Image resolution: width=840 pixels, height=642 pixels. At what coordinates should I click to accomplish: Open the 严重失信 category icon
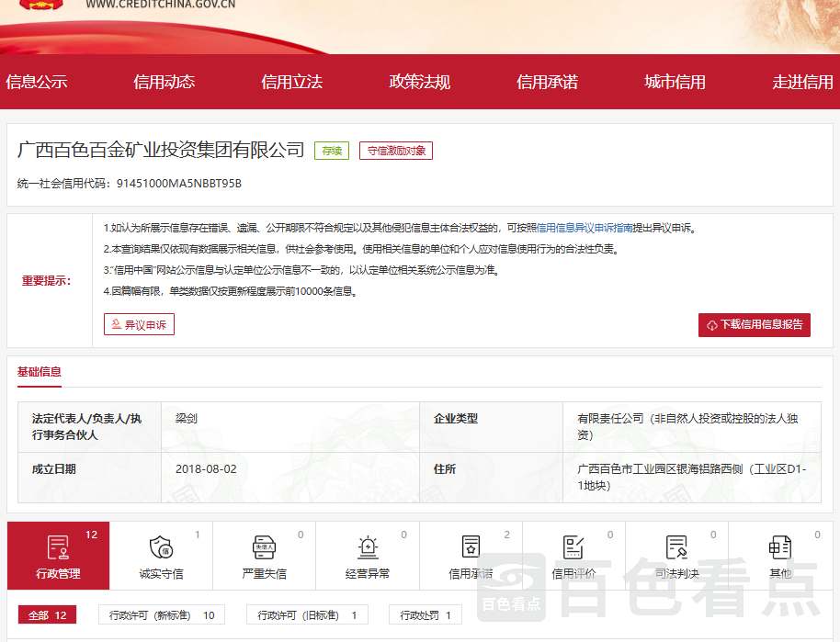[x=264, y=547]
